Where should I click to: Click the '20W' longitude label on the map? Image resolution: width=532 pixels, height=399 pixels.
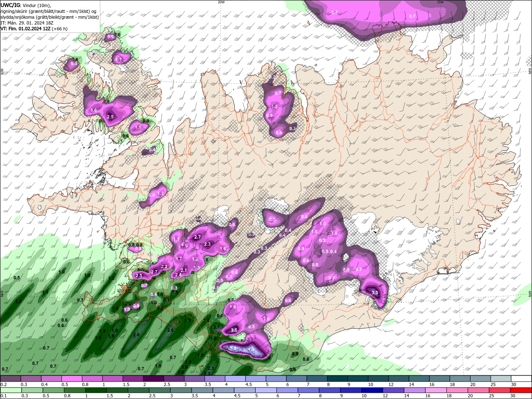tap(221, 2)
